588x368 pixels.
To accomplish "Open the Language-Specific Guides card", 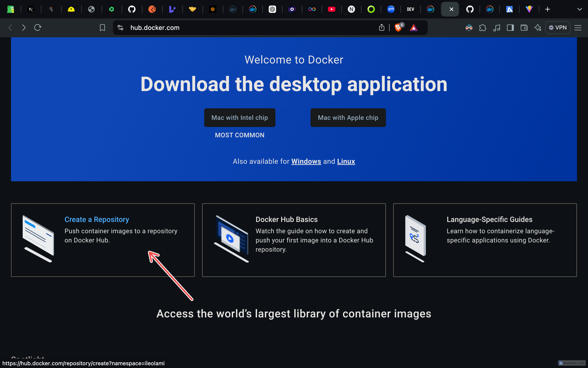I will pos(485,240).
